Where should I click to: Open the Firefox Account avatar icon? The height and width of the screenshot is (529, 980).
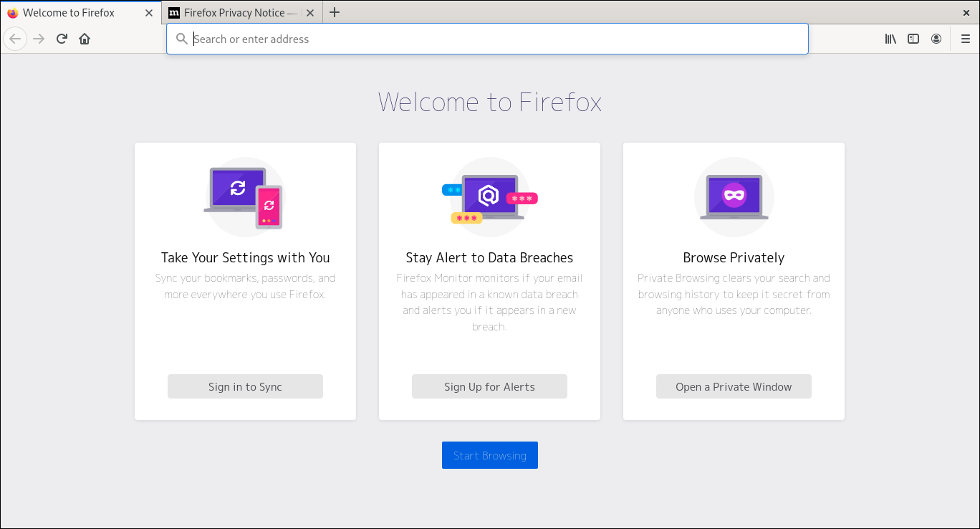(936, 39)
